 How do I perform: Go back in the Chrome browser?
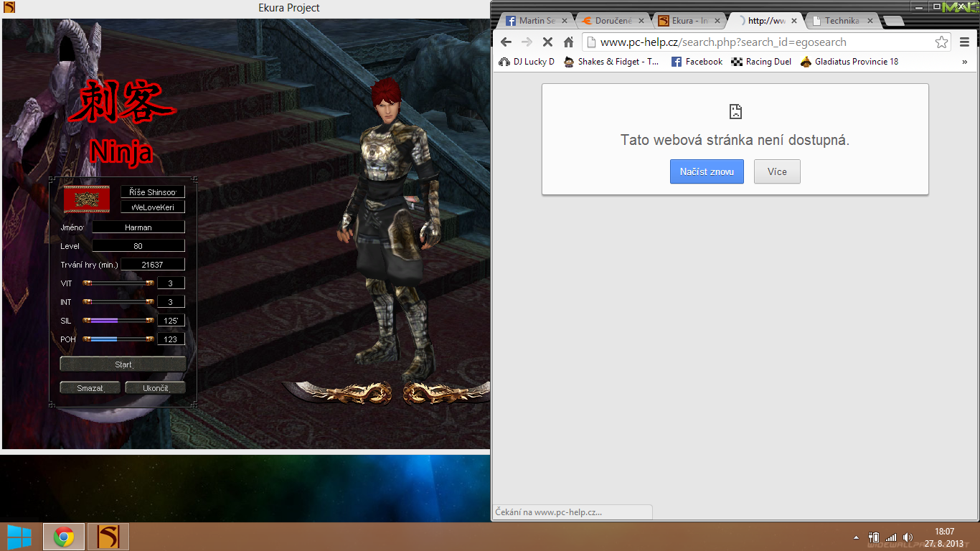[506, 42]
